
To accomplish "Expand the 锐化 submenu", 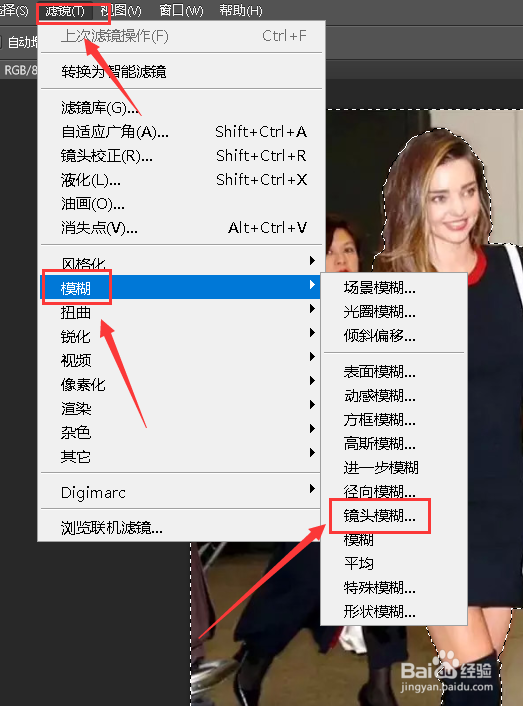I will pyautogui.click(x=181, y=336).
